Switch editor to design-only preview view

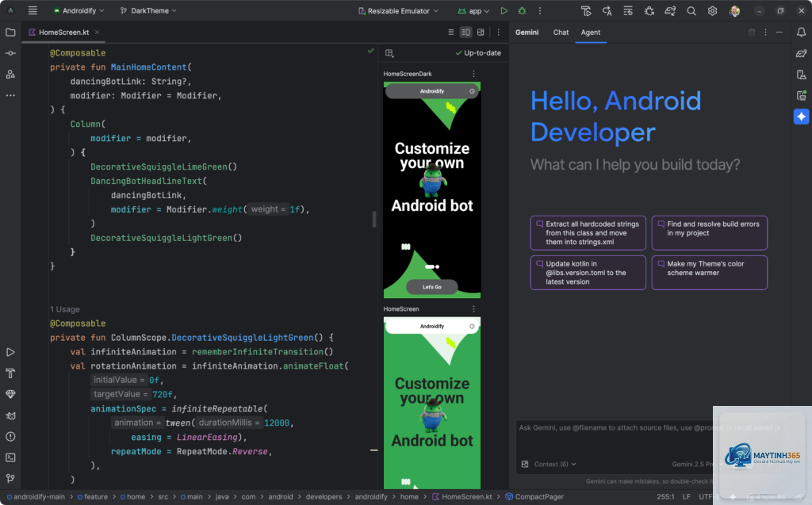[x=481, y=33]
